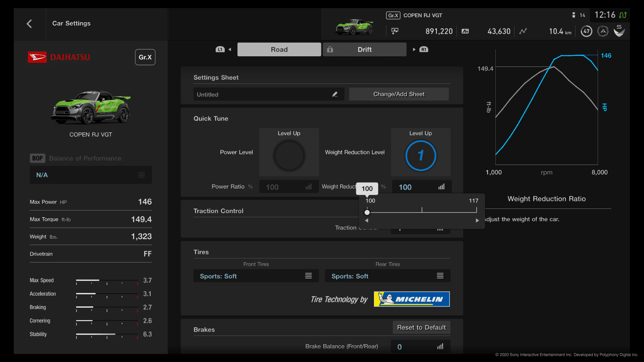Open the Front Tires Sports: Soft selector

[x=256, y=276]
